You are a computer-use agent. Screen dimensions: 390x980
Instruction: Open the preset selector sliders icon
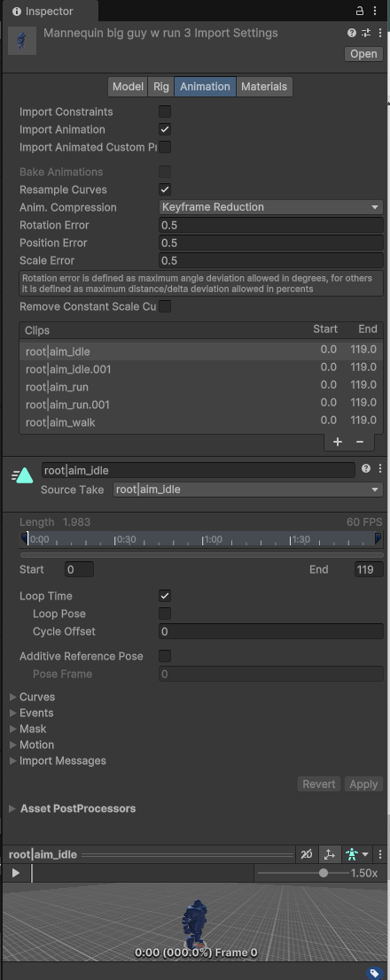click(366, 33)
